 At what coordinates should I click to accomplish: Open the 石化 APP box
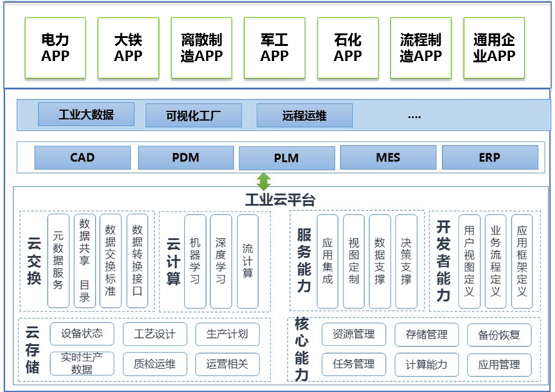click(x=348, y=46)
